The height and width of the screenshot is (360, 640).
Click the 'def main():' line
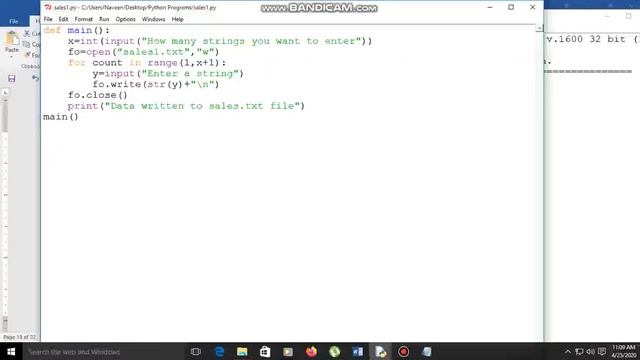click(x=76, y=30)
